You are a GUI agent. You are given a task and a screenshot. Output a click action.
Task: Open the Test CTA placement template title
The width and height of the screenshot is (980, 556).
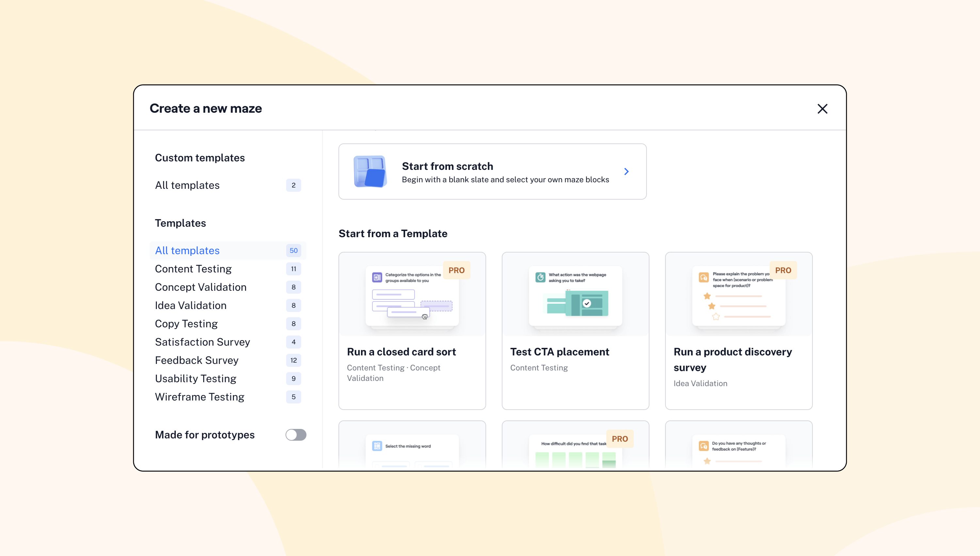pos(559,352)
